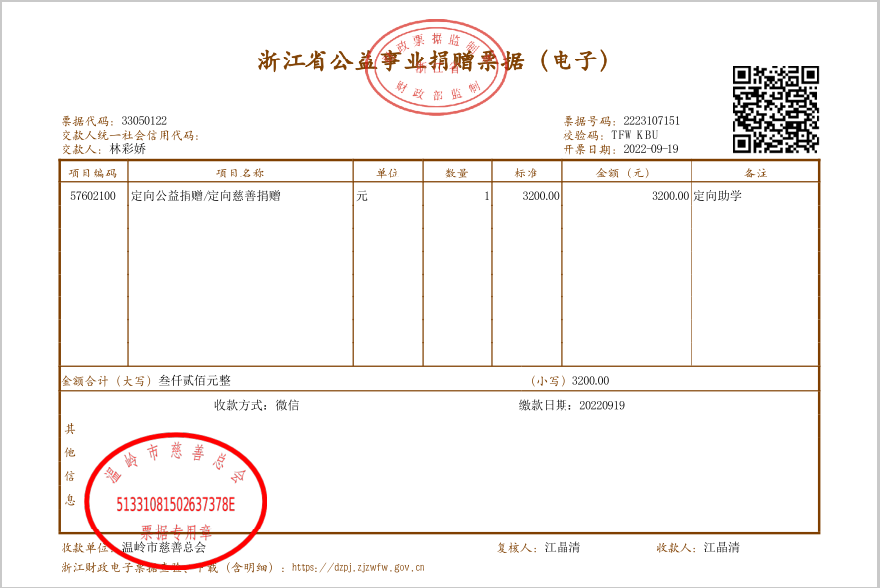This screenshot has height=588, width=880.
Task: Click the 缴款日期：20220919 text
Action: point(571,405)
